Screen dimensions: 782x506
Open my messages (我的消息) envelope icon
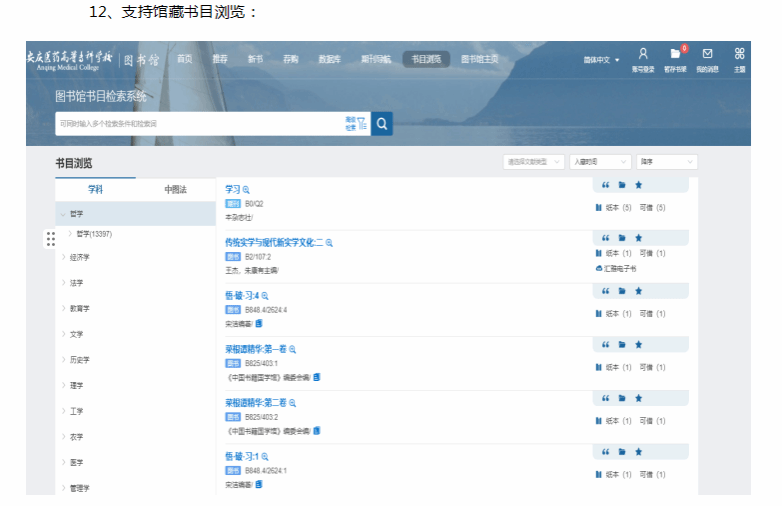(x=707, y=54)
